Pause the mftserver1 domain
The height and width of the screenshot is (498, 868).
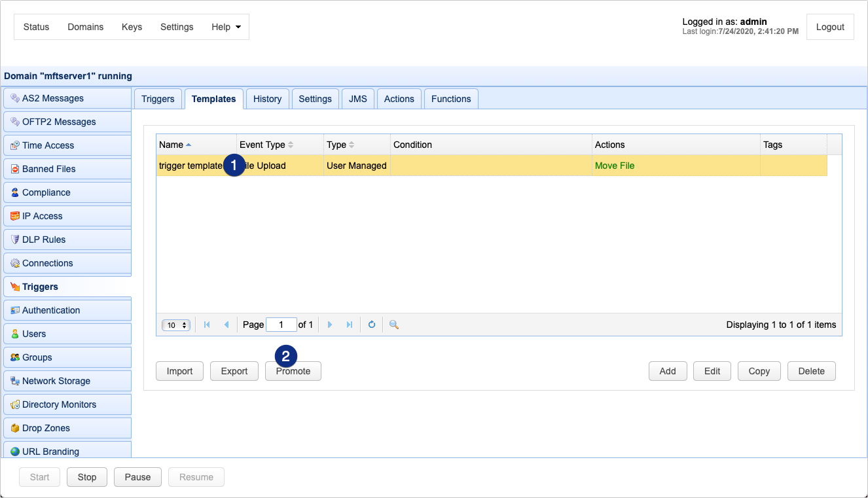point(137,477)
